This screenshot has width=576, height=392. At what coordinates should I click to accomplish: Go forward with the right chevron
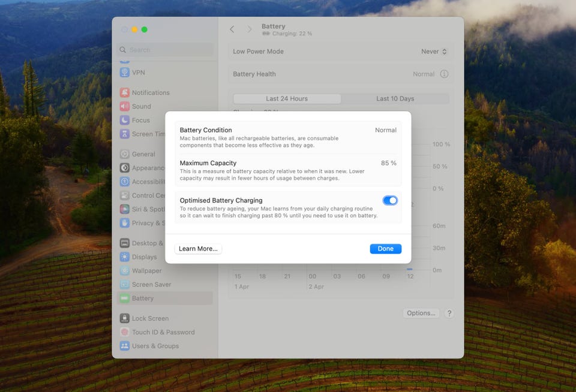250,29
